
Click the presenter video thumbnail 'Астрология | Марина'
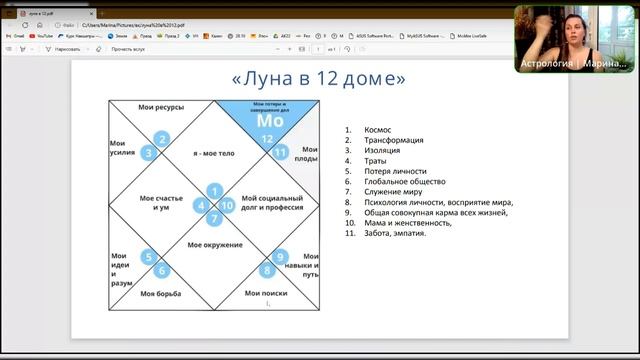[x=574, y=39]
